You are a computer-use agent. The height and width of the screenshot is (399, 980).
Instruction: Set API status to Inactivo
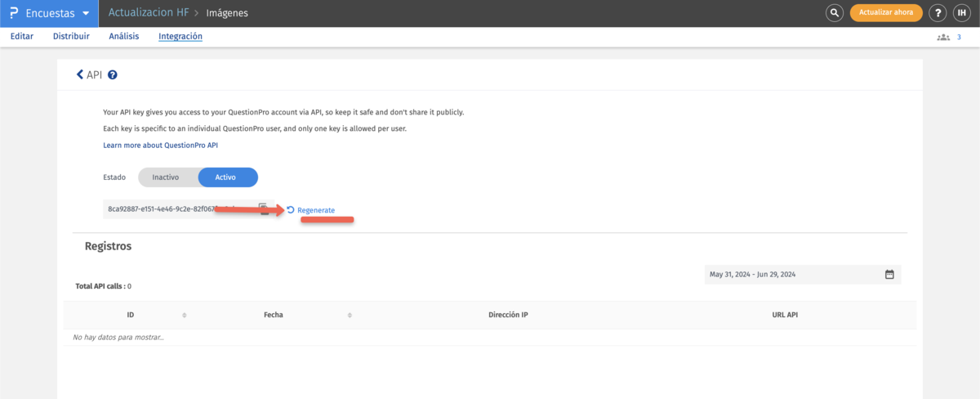(x=166, y=177)
